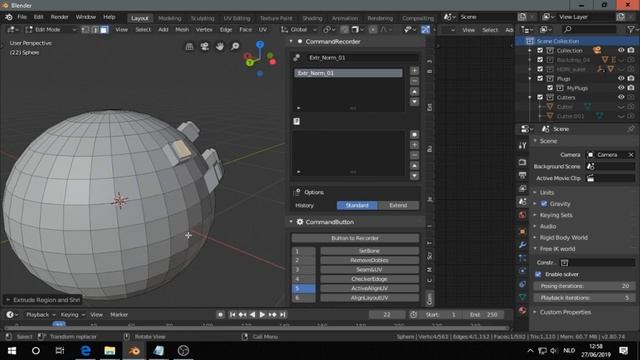The image size is (640, 360).
Task: Click add plus button beside lower command list
Action: 414,145
